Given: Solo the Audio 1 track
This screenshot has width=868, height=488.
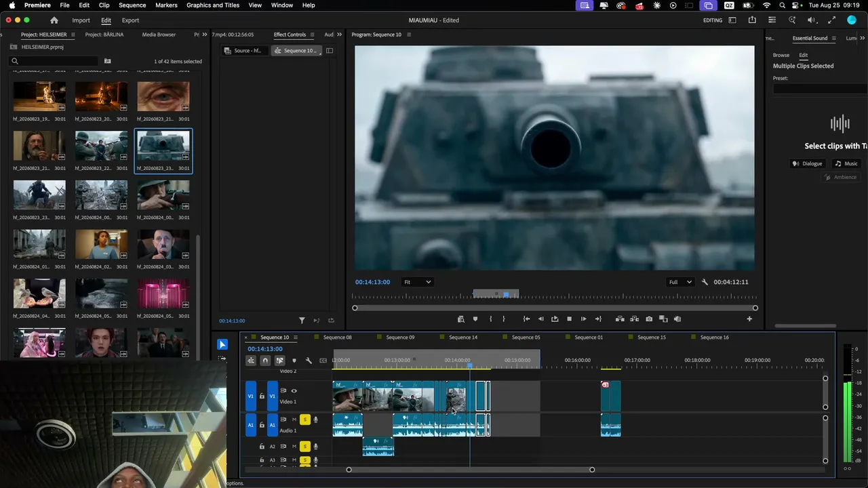Looking at the screenshot, I should 305,420.
